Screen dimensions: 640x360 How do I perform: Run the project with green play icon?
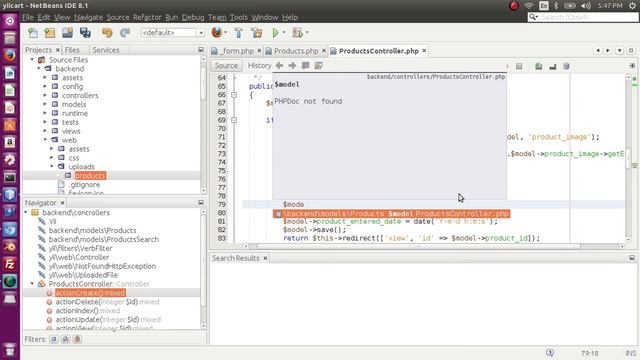276,33
